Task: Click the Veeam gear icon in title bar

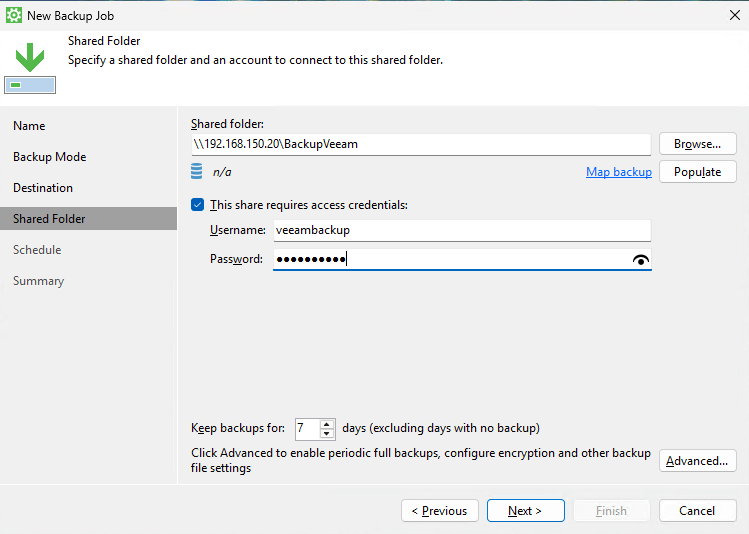Action: point(14,15)
